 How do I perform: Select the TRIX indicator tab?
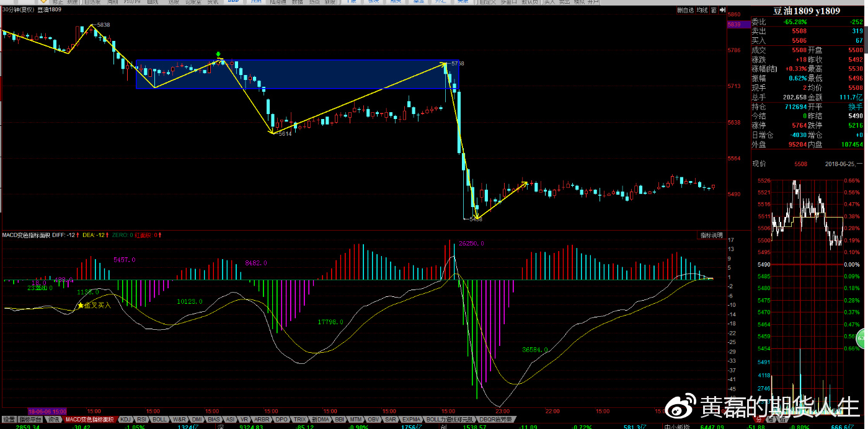point(299,420)
